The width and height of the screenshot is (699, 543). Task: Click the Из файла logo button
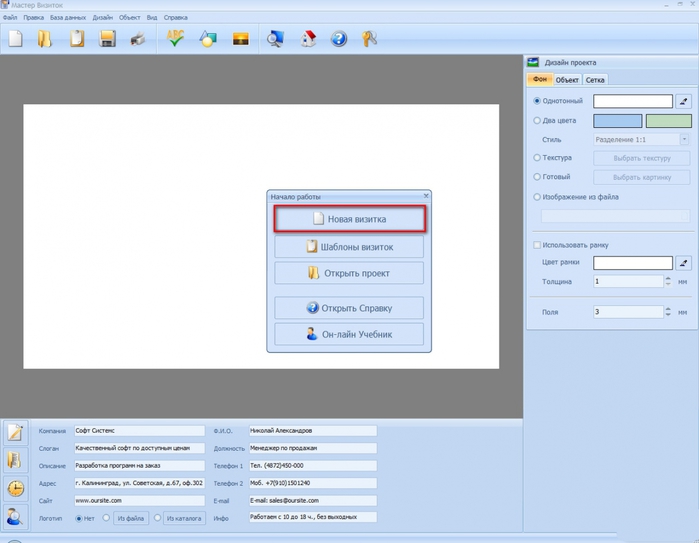click(131, 518)
